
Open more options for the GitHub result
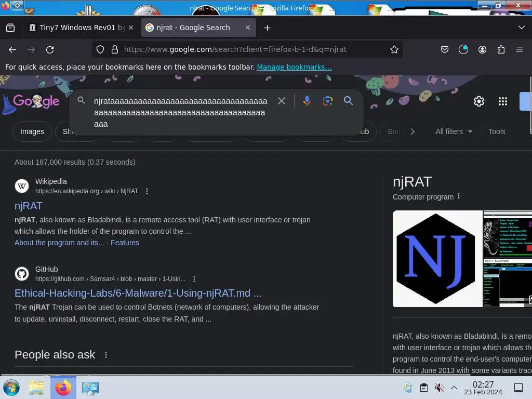194,279
